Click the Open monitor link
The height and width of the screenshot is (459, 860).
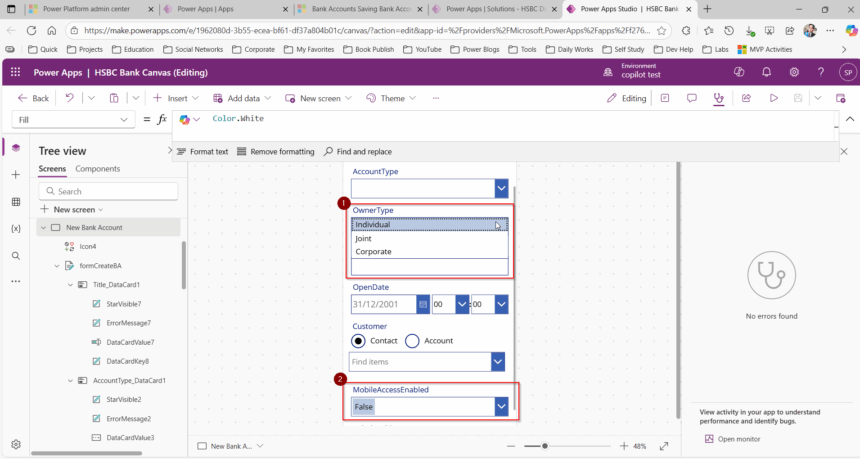pos(738,438)
